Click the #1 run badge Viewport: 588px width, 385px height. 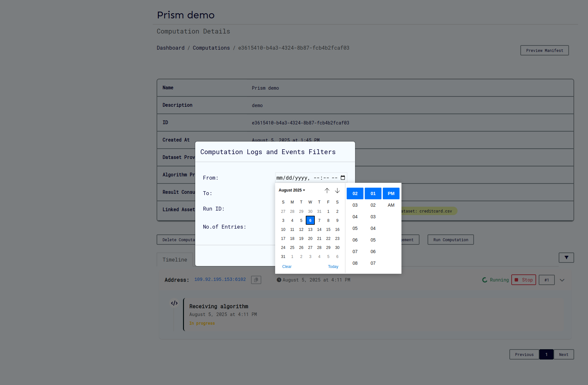[547, 280]
